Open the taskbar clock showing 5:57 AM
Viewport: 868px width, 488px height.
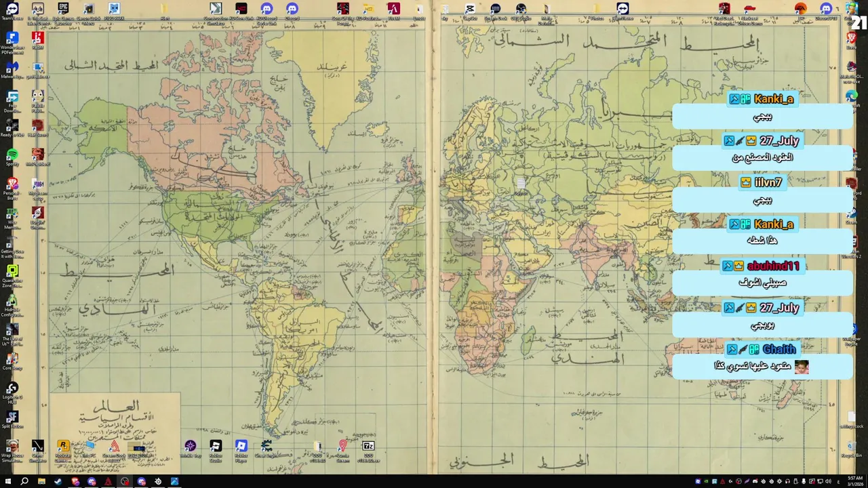[x=855, y=481]
